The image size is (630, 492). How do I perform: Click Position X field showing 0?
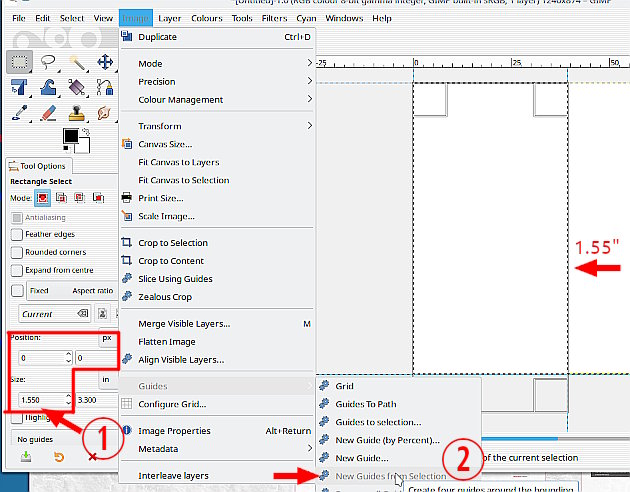[41, 358]
